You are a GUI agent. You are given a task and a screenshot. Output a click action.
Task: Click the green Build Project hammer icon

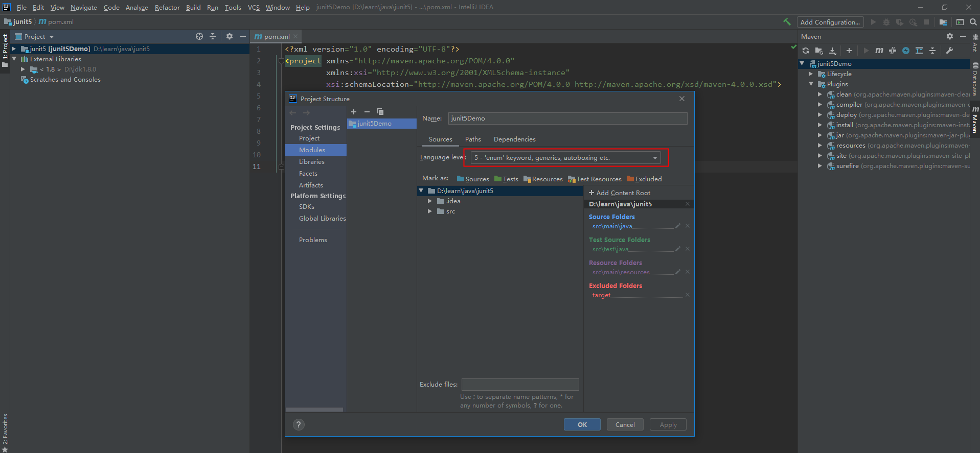pyautogui.click(x=787, y=22)
